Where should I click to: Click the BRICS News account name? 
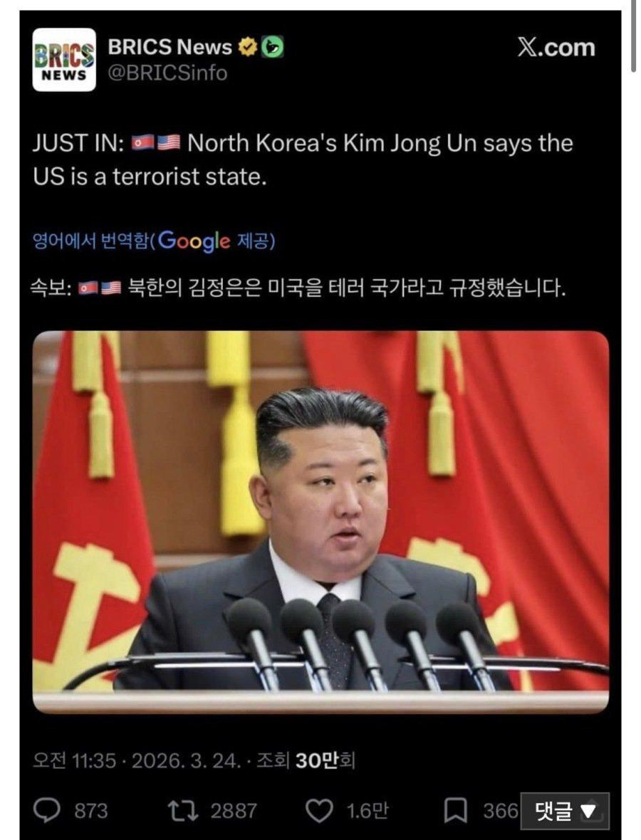(x=170, y=47)
